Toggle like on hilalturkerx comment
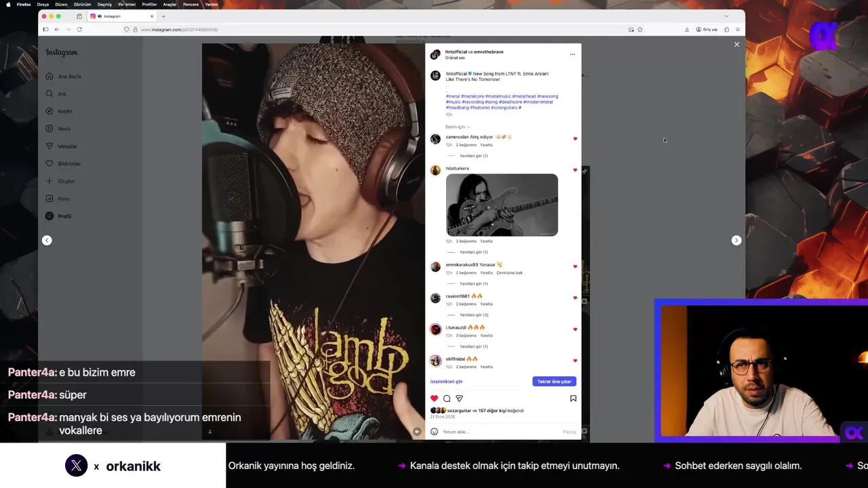Screen dimensions: 868x488 (x=575, y=170)
